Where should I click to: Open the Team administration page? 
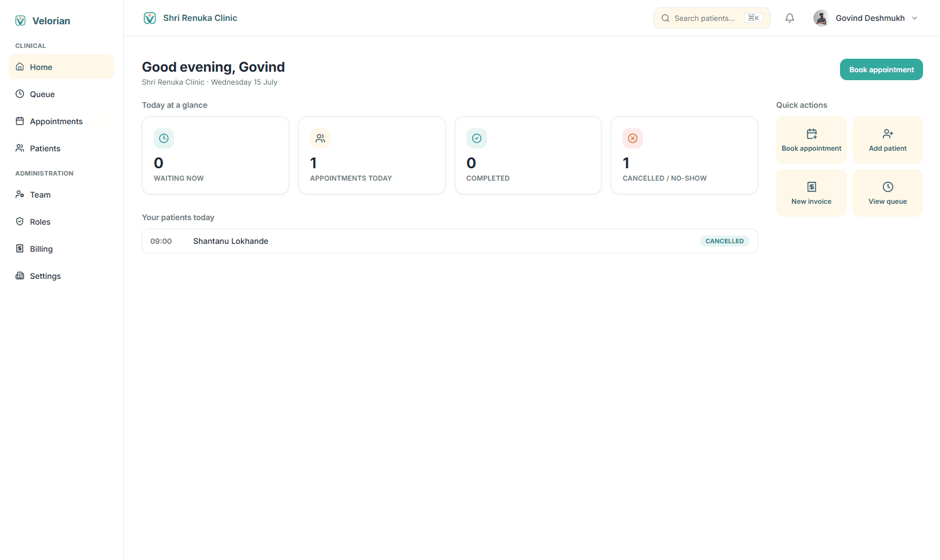(61, 194)
